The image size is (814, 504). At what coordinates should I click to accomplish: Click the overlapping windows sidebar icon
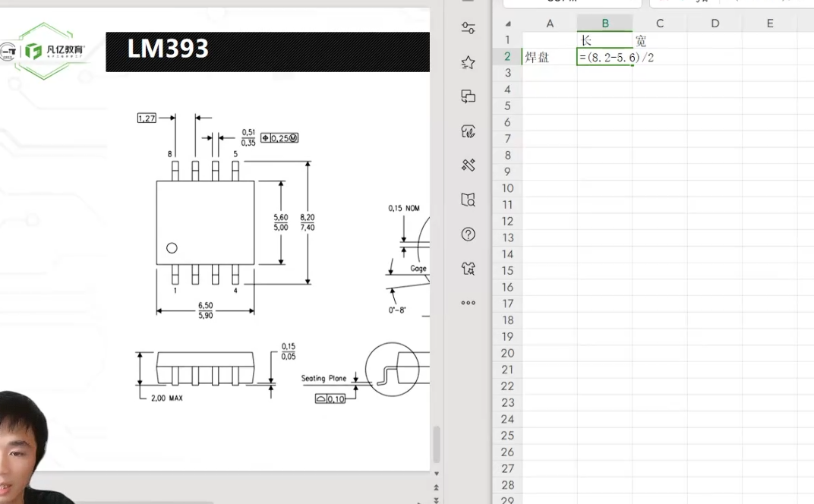[x=469, y=96]
